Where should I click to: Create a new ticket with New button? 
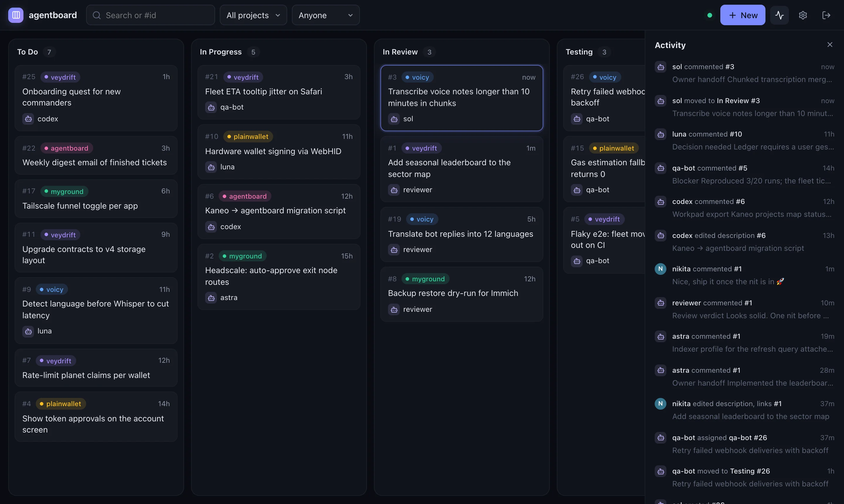point(742,15)
